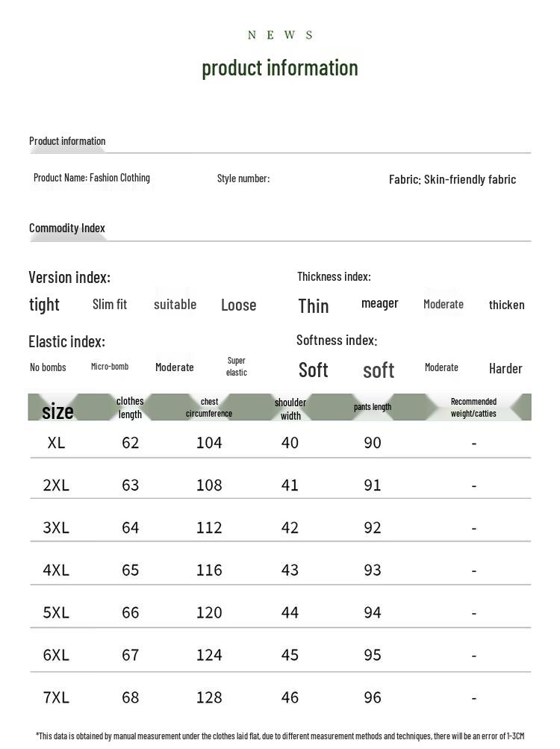Click the 7XL size row label

57,697
